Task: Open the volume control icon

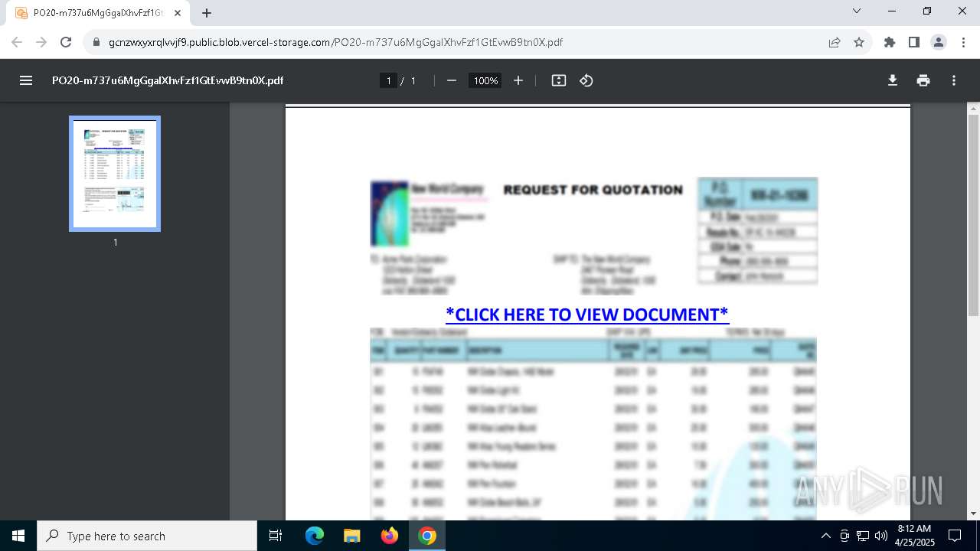Action: coord(881,536)
